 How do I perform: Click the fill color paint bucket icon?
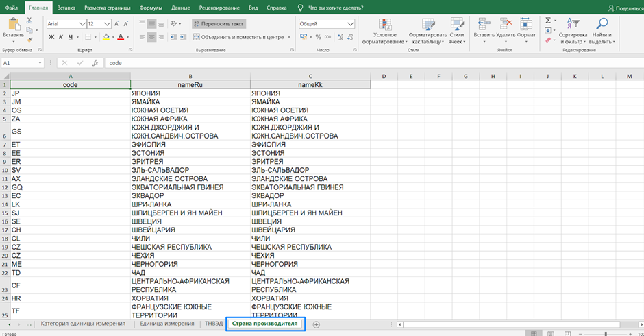coord(106,37)
